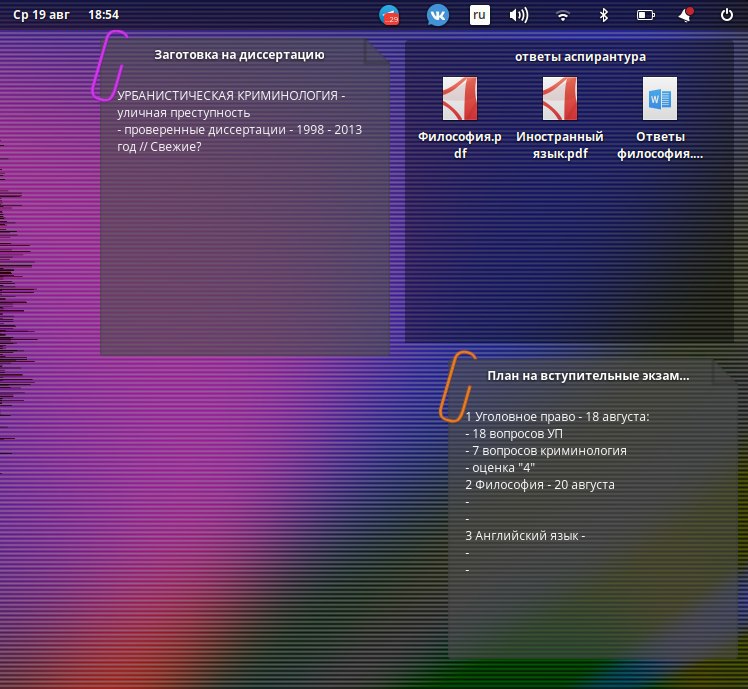This screenshot has height=689, width=748.
Task: Click the Философия.pdf file name label
Action: pyautogui.click(x=460, y=145)
